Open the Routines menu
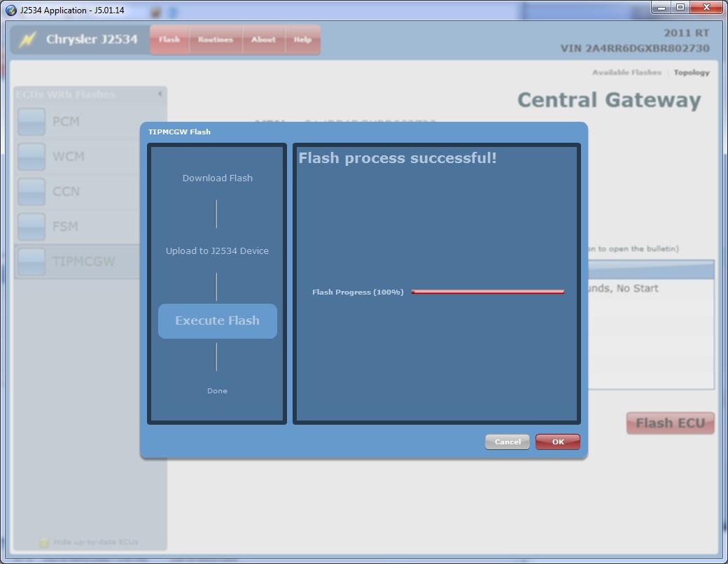This screenshot has height=564, width=728. click(x=215, y=40)
